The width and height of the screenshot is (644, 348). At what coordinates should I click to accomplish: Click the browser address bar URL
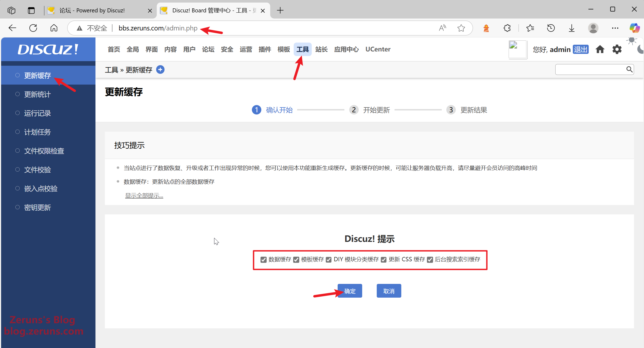click(158, 28)
